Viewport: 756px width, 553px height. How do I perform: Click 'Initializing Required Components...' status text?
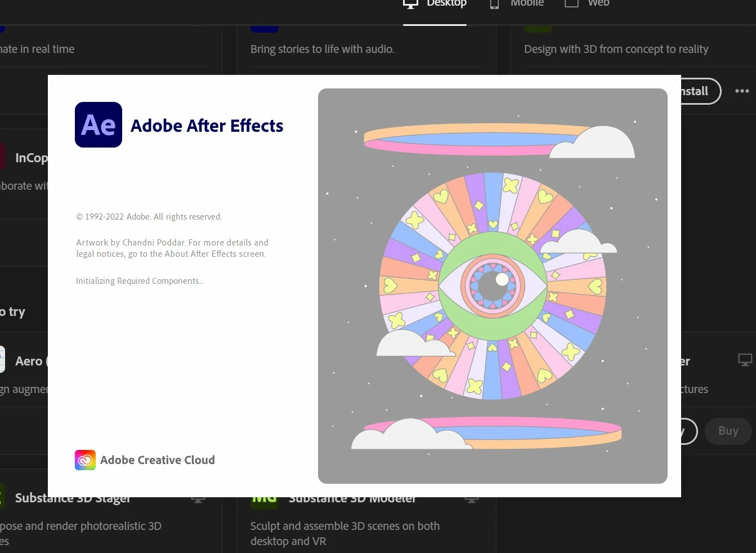pyautogui.click(x=140, y=281)
